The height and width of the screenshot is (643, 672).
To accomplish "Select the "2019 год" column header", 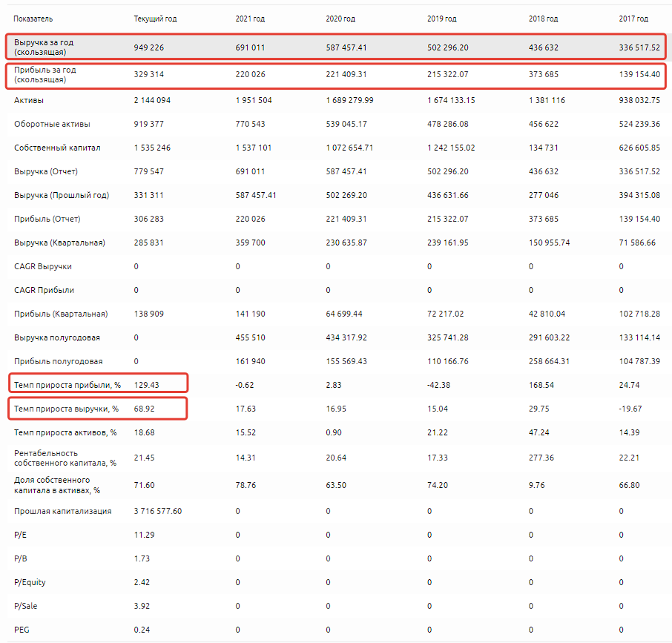I will click(x=442, y=19).
